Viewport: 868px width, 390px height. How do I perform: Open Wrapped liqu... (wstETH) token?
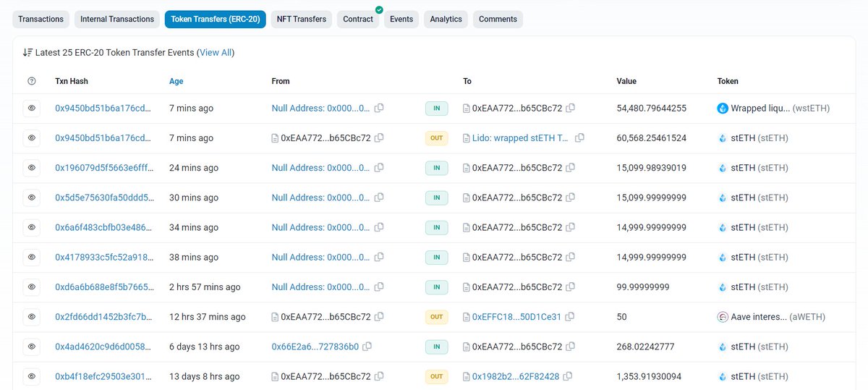pos(780,108)
